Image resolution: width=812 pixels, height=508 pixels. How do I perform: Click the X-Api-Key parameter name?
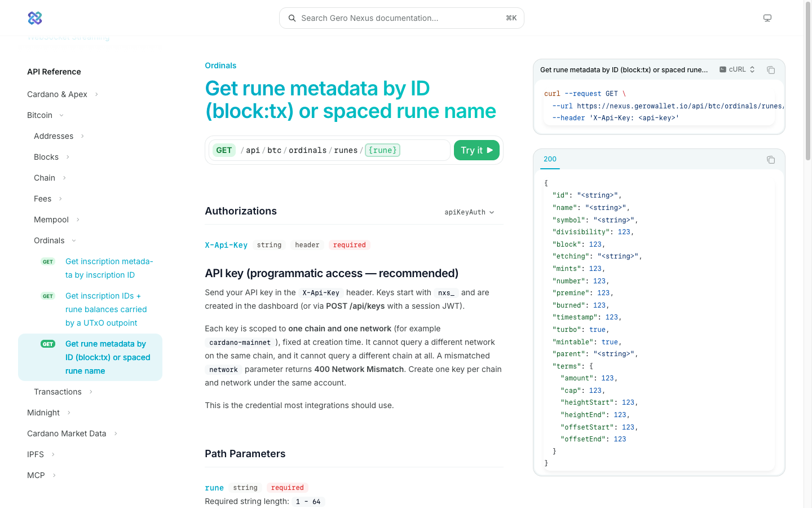[226, 245]
